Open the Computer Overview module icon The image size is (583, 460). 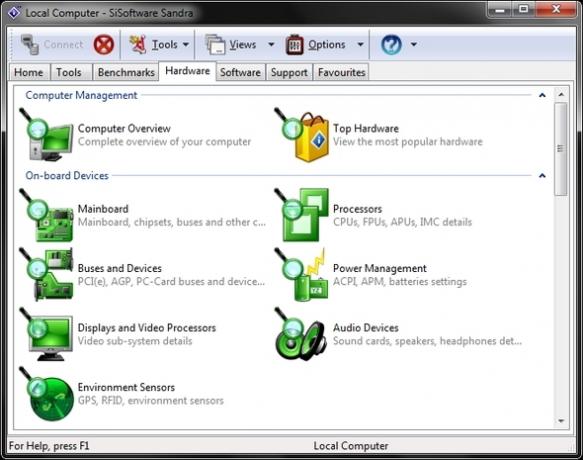(x=46, y=134)
